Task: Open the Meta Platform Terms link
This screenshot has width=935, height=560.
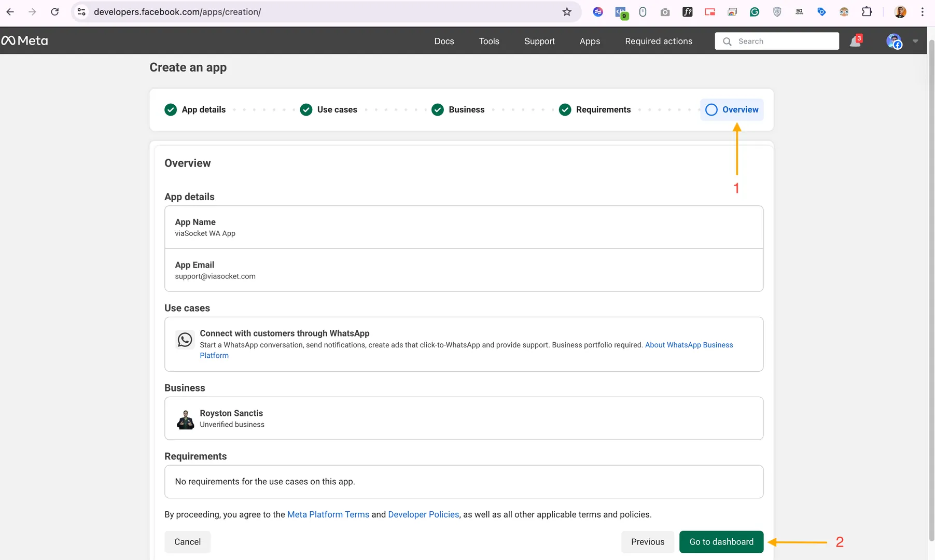Action: click(x=328, y=514)
